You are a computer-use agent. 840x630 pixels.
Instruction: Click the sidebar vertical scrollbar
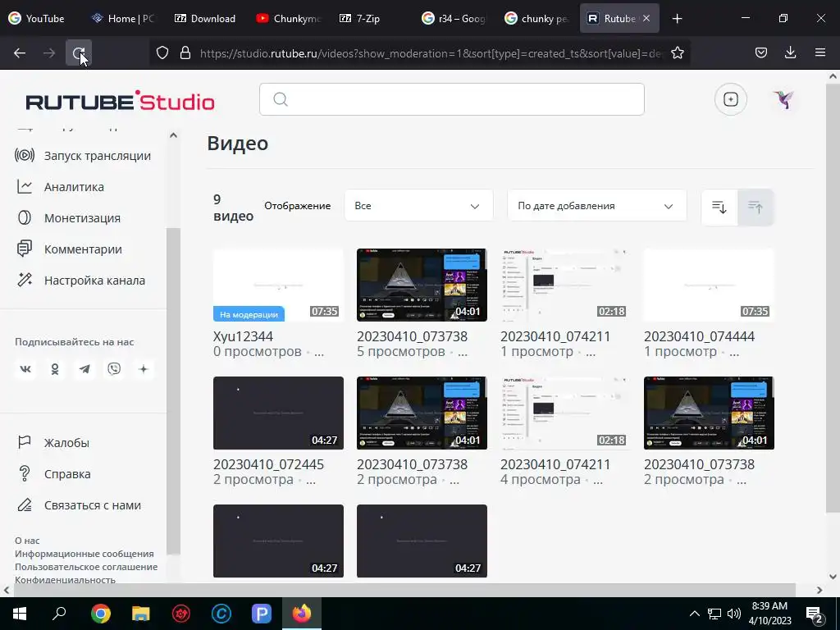tap(173, 391)
